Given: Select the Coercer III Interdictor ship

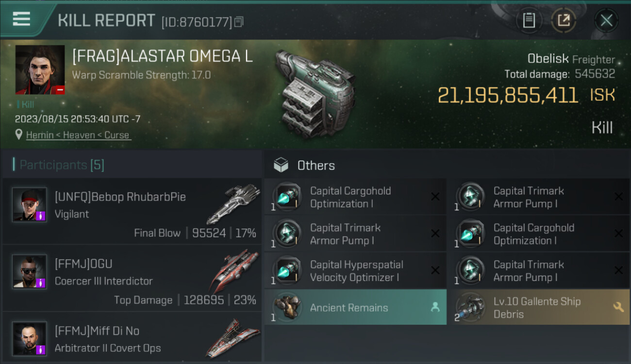Looking at the screenshot, I should (x=233, y=272).
